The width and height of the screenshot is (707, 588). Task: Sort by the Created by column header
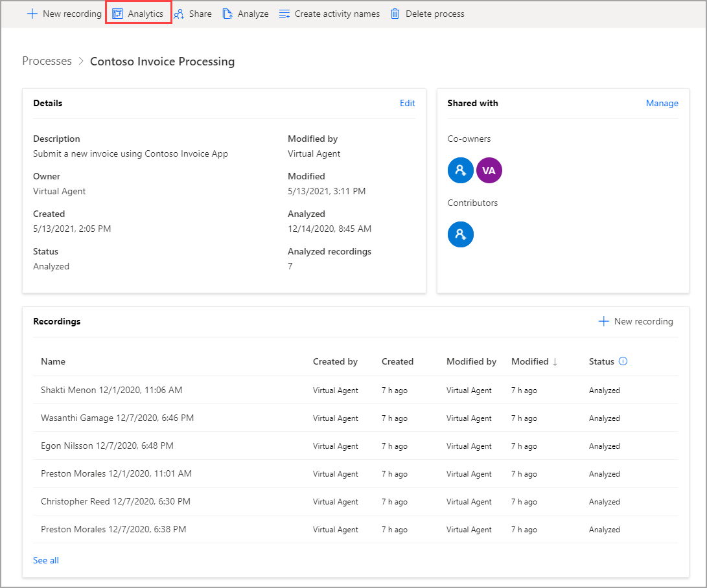335,361
